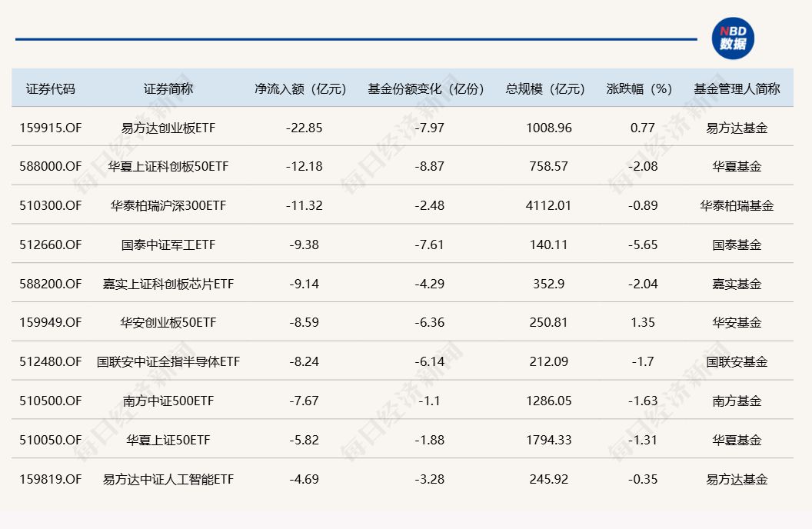
Task: Click the NBD数据 logo icon
Action: 732,39
